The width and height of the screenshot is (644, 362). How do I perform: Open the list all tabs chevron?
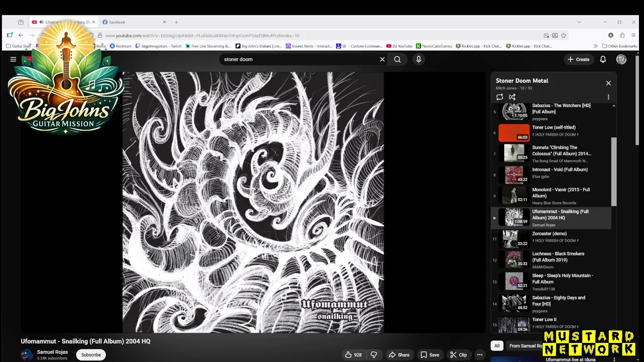(579, 22)
